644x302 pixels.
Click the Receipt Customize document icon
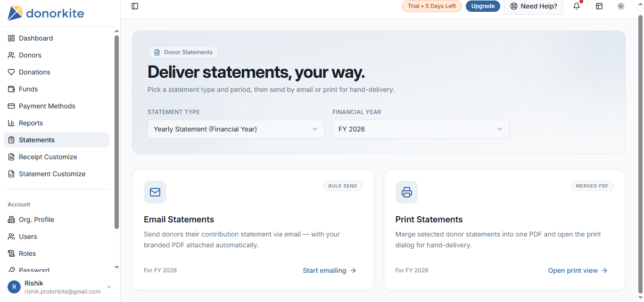click(11, 157)
